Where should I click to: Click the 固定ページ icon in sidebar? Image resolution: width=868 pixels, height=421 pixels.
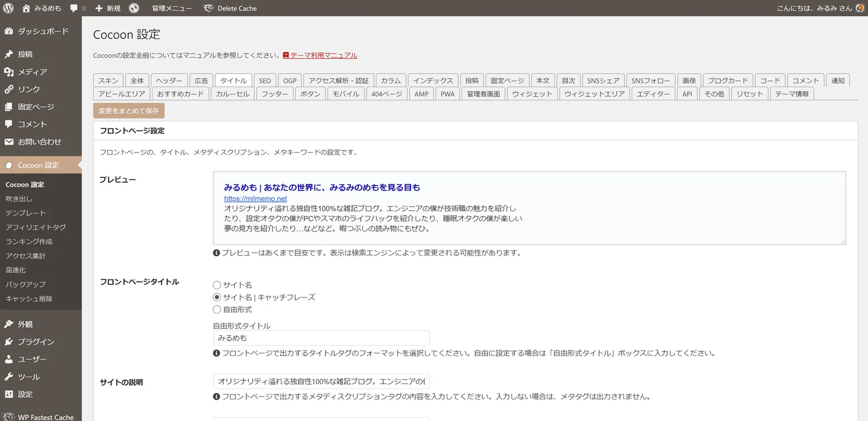click(x=9, y=107)
